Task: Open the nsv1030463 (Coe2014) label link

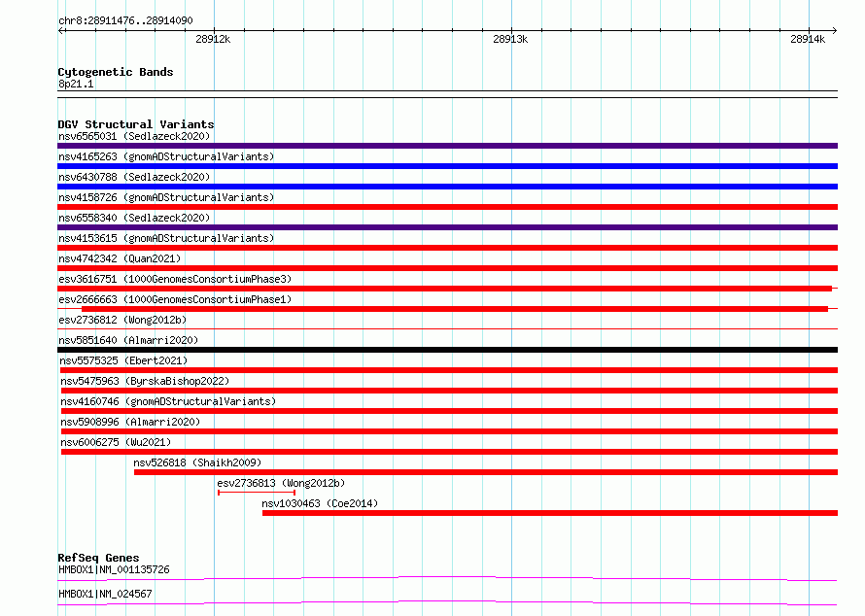Action: [x=320, y=503]
